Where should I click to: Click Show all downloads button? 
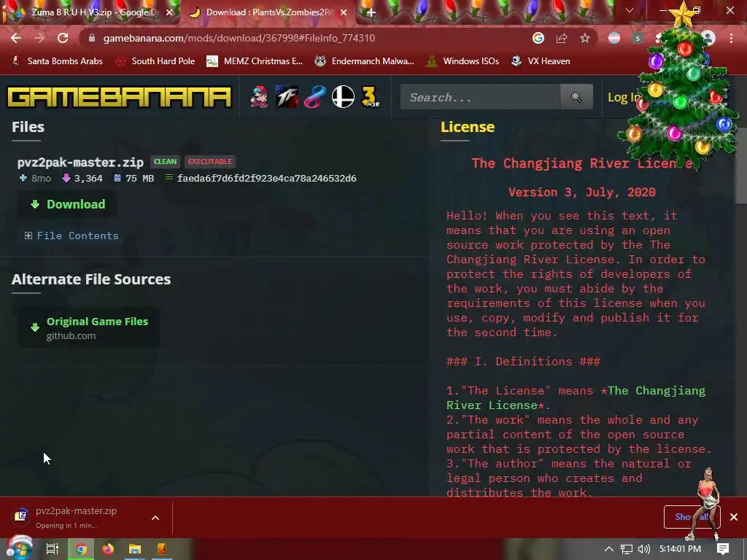pyautogui.click(x=692, y=517)
